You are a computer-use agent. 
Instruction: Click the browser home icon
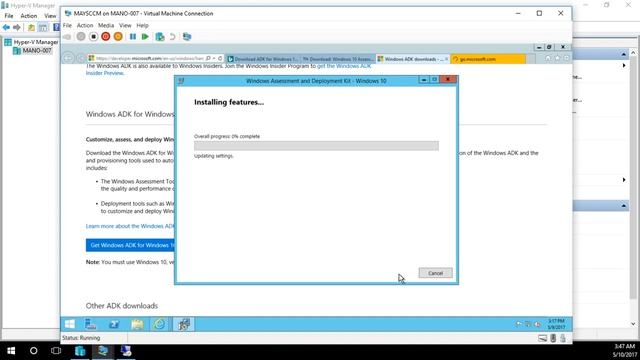[548, 58]
